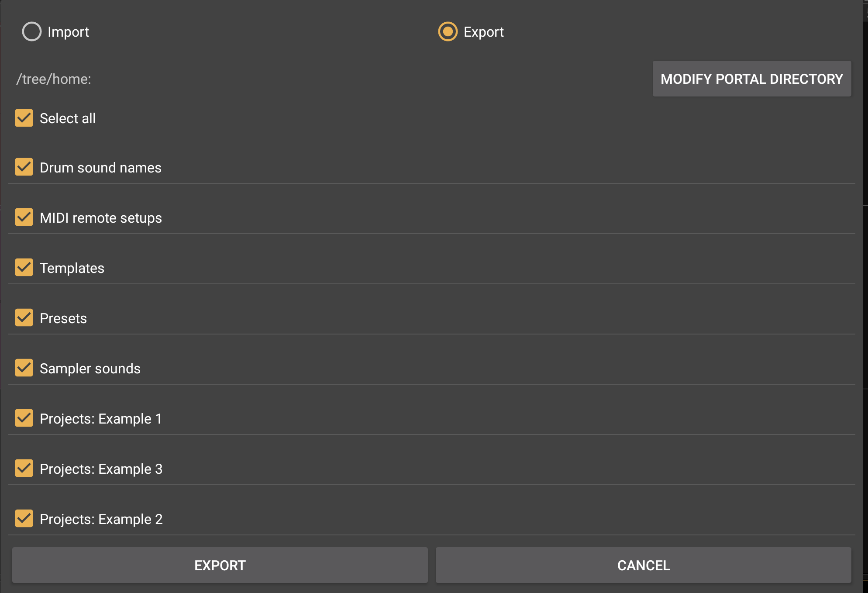Viewport: 868px width, 593px height.
Task: Uncheck Drum sound names checkbox
Action: pyautogui.click(x=24, y=167)
